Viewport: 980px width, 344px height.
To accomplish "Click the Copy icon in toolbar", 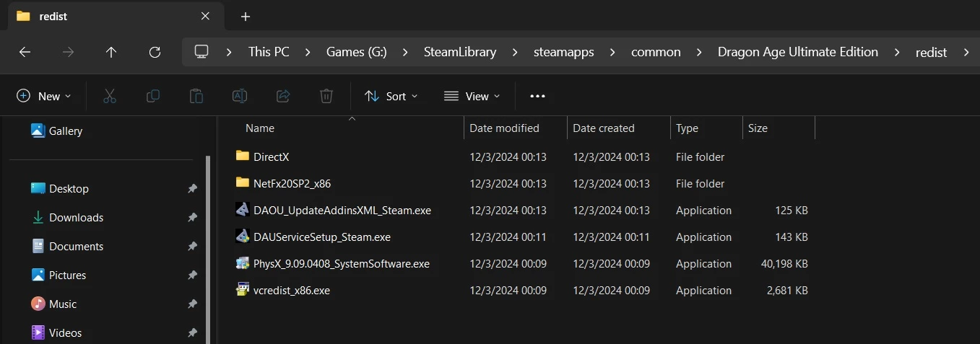I will pyautogui.click(x=153, y=96).
